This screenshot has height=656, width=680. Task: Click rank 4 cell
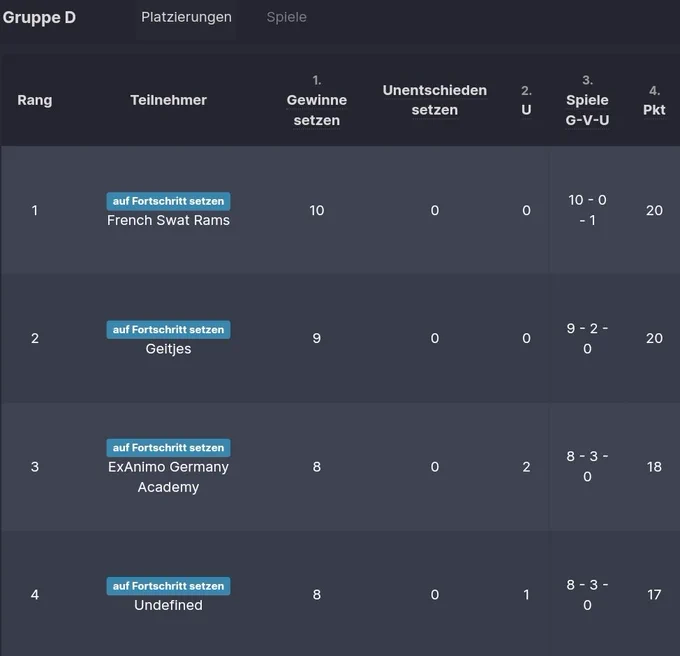click(35, 594)
